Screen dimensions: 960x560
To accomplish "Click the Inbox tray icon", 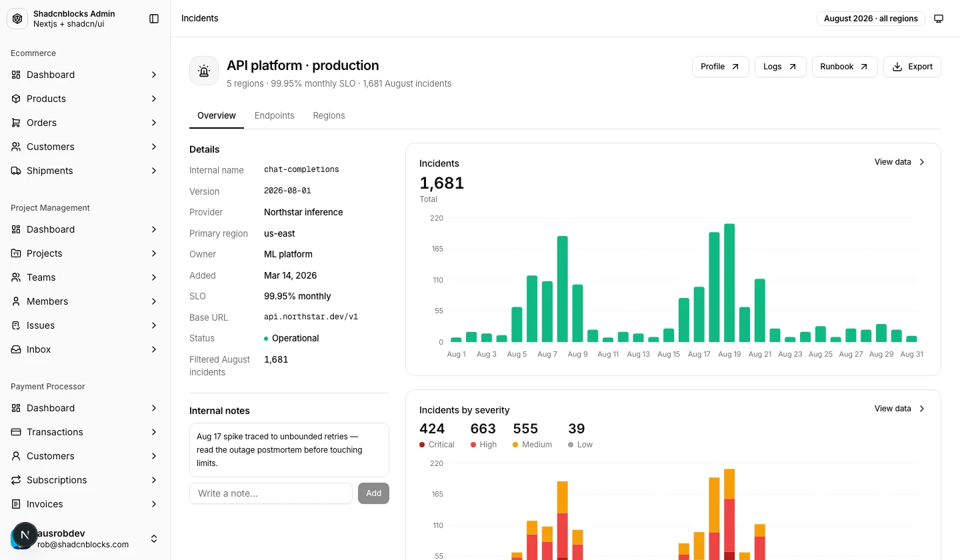I will (16, 349).
